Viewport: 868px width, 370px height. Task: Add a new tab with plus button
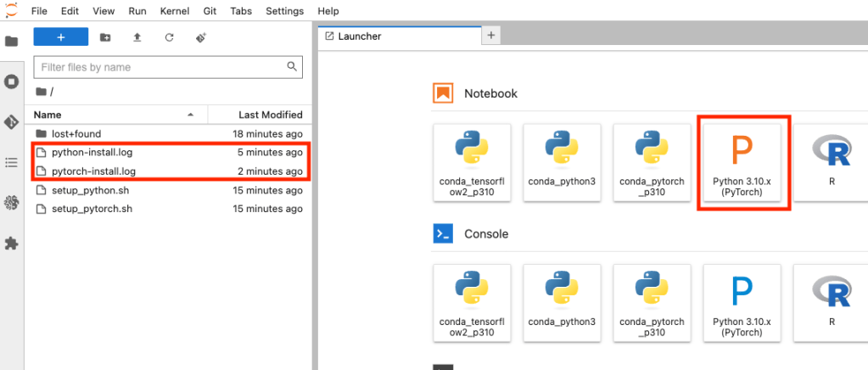491,36
